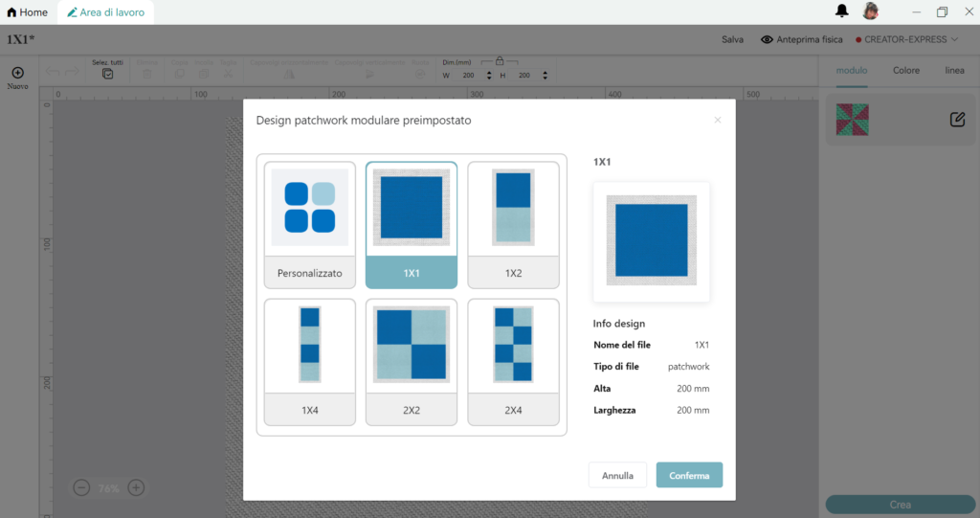The image size is (980, 518).
Task: Toggle the dimension aspect ratio lock
Action: pos(500,61)
